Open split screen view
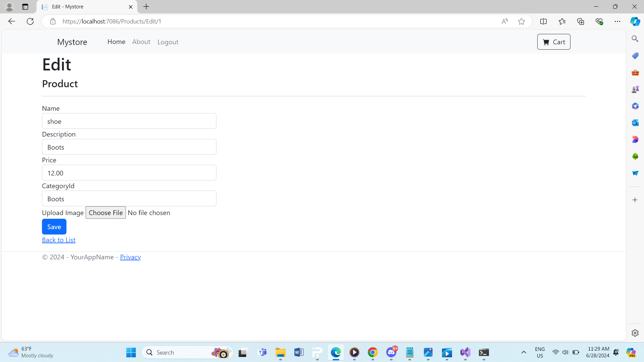The height and width of the screenshot is (362, 644). click(x=543, y=21)
